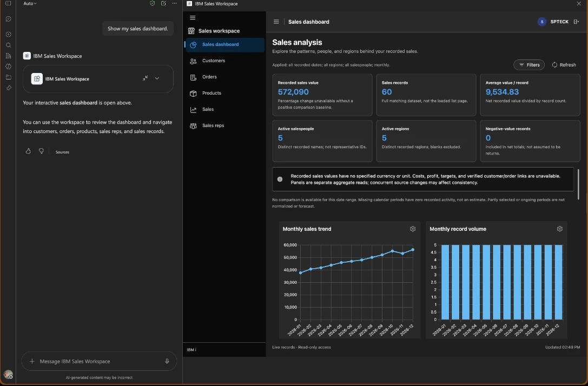Open Sales dashboard in the navigation

(225, 44)
